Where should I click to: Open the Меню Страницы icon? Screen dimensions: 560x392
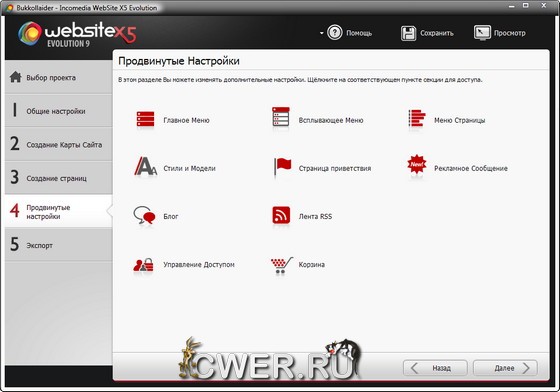[416, 118]
